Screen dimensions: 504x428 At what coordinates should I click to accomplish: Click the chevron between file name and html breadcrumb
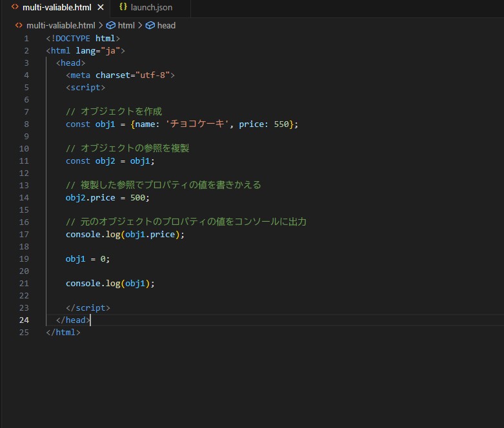click(x=101, y=25)
